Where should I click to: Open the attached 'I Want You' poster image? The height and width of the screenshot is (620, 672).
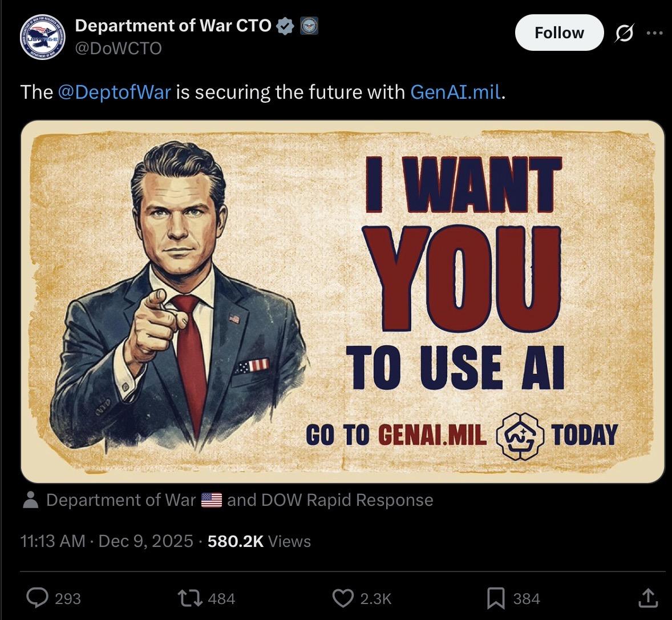(342, 301)
